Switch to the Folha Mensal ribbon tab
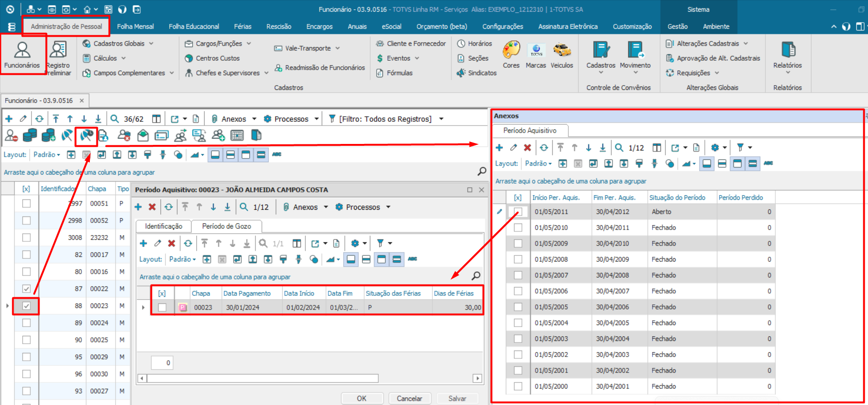This screenshot has height=405, width=868. click(x=135, y=26)
